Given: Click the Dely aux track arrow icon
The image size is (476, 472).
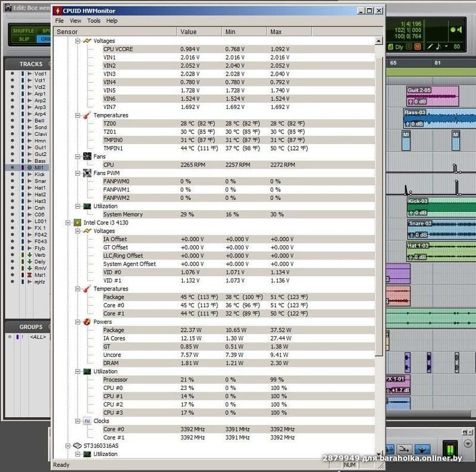Looking at the screenshot, I should coord(29,261).
